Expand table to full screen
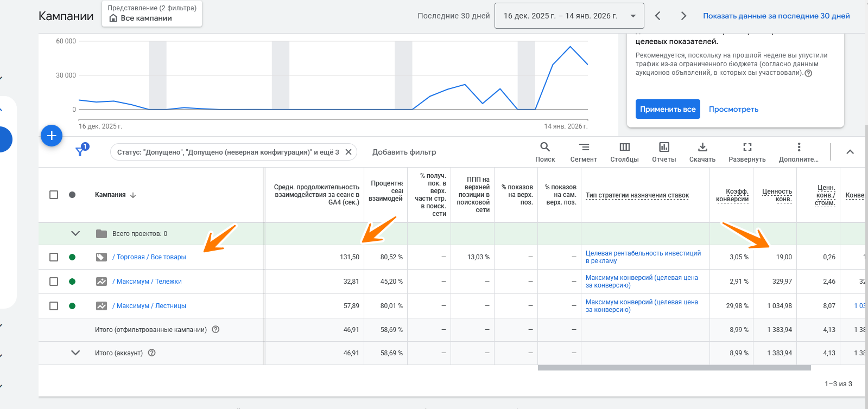868x409 pixels. click(747, 152)
